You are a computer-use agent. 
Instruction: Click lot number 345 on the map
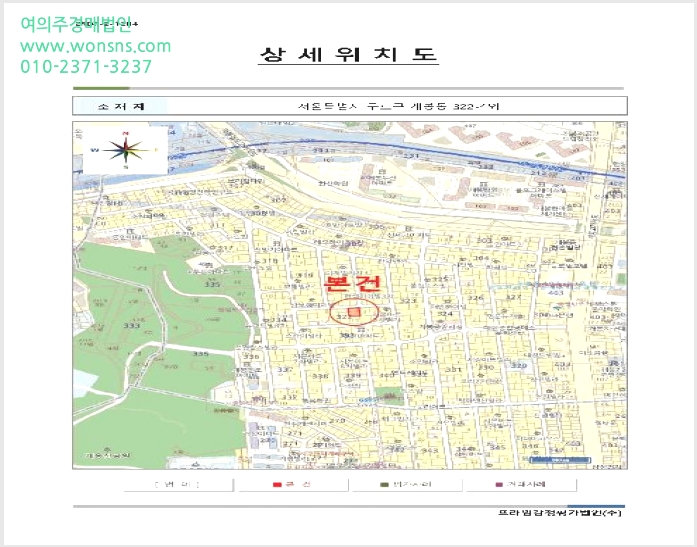click(x=497, y=447)
